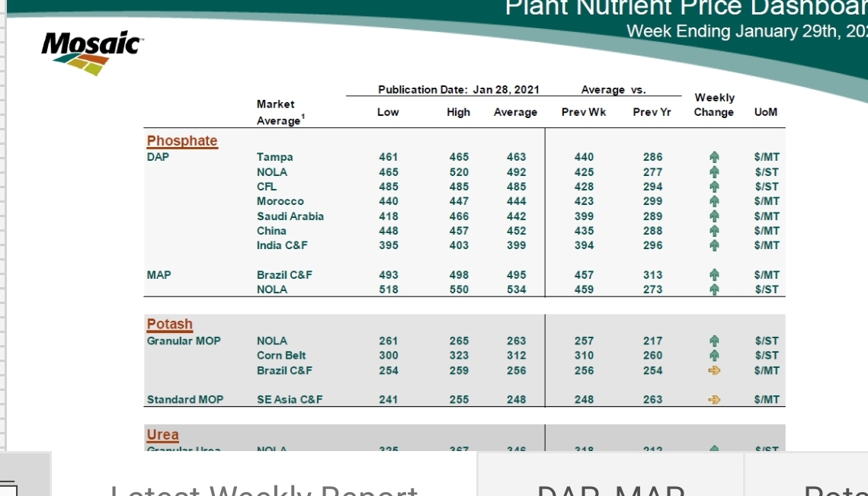Click Tampa average value 463
868x496 pixels.
point(516,157)
